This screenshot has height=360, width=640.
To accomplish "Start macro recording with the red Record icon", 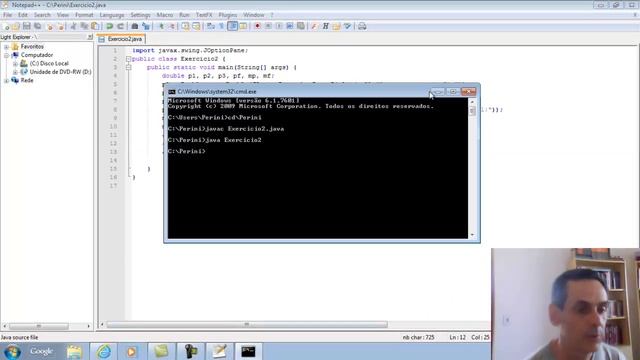I will pyautogui.click(x=257, y=27).
